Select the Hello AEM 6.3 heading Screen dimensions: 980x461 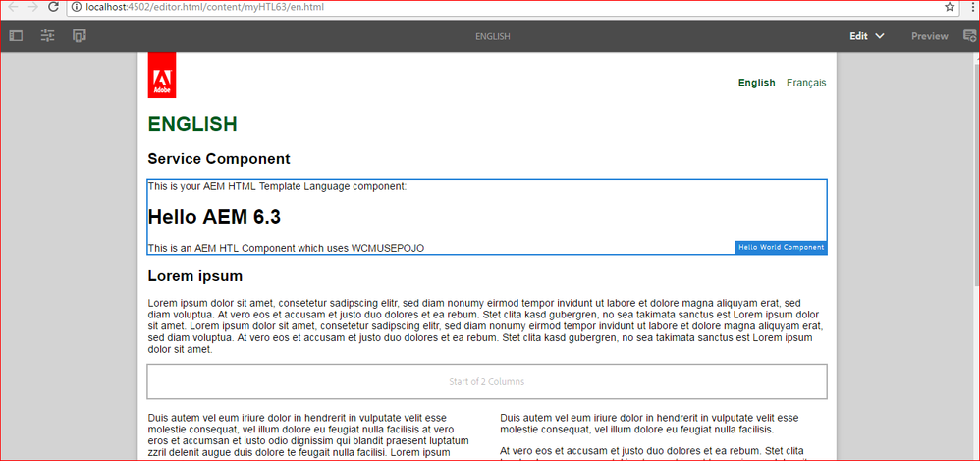point(214,217)
